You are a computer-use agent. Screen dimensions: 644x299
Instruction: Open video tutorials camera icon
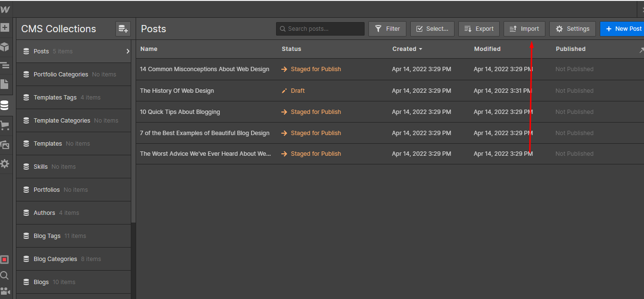[5, 291]
